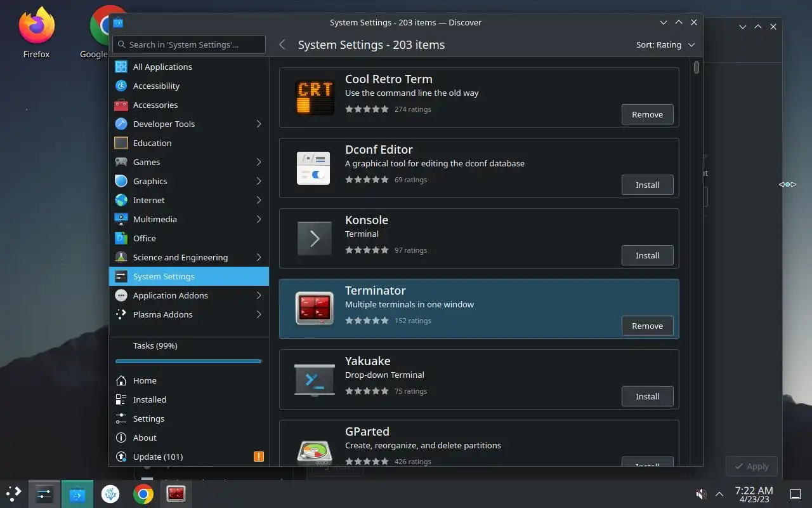Click the Dconf Editor app icon
812x508 pixels.
point(315,168)
